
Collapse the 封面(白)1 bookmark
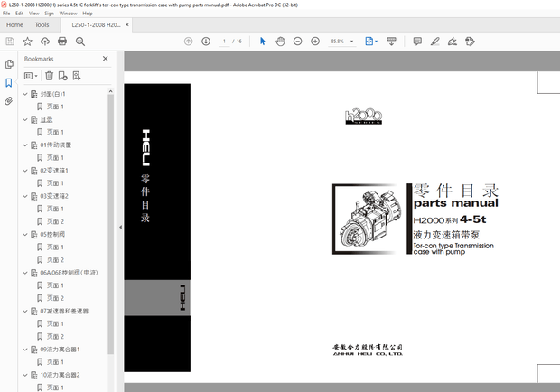click(x=25, y=94)
